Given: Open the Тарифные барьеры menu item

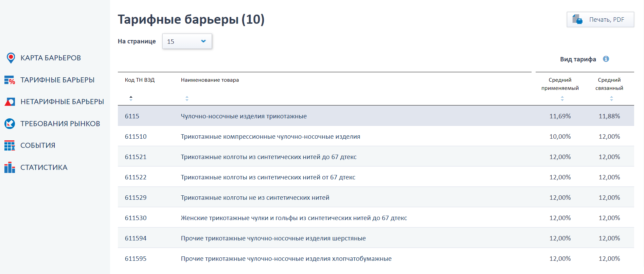Looking at the screenshot, I should click(x=57, y=80).
